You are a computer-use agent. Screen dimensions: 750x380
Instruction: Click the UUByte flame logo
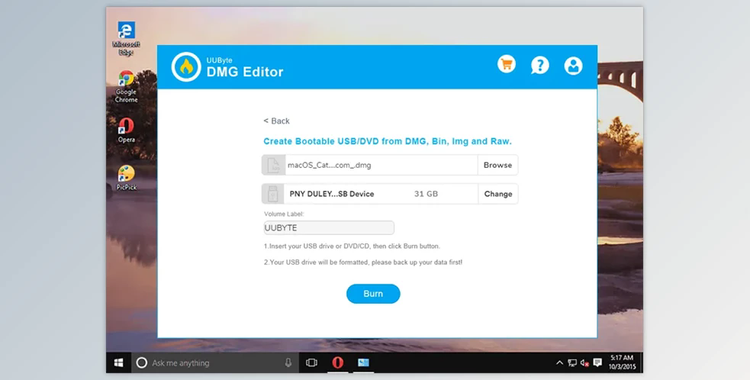(x=186, y=67)
